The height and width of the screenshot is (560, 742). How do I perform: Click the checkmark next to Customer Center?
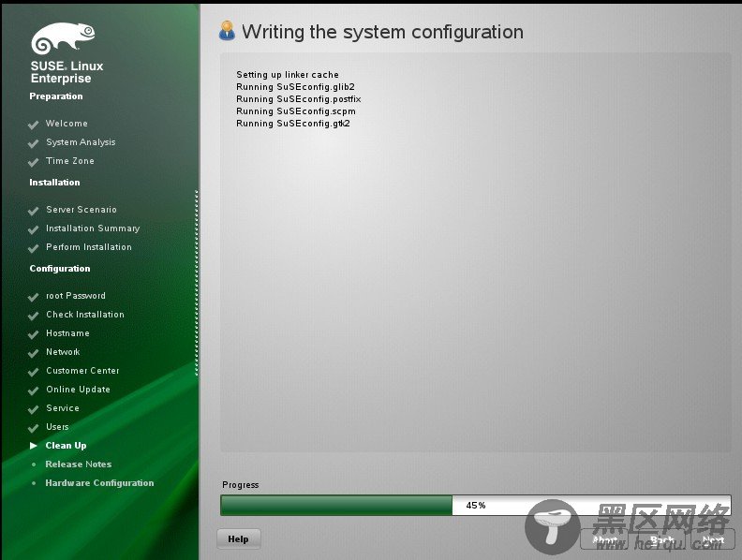tap(33, 372)
